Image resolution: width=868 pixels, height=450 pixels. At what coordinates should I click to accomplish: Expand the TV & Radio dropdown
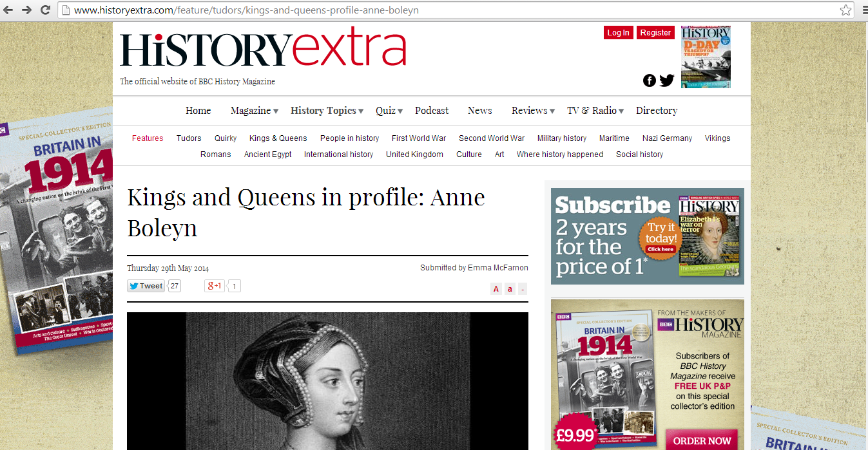595,111
